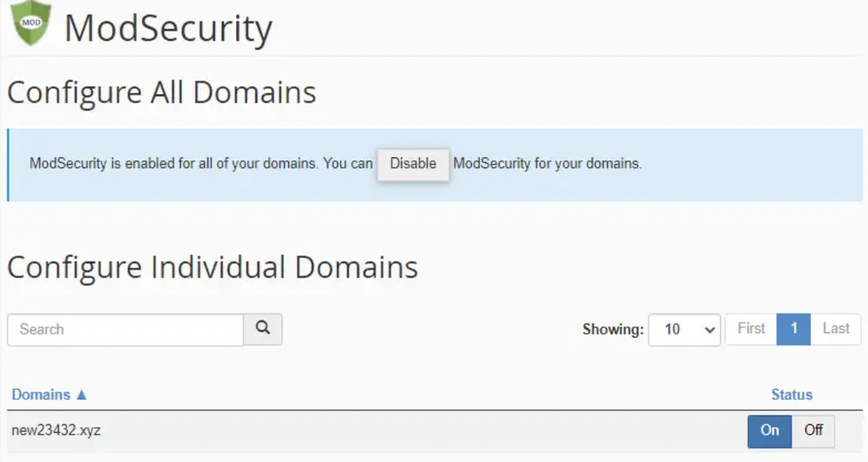Click the green ModSecurity shield logo
Image resolution: width=868 pixels, height=462 pixels.
(31, 25)
